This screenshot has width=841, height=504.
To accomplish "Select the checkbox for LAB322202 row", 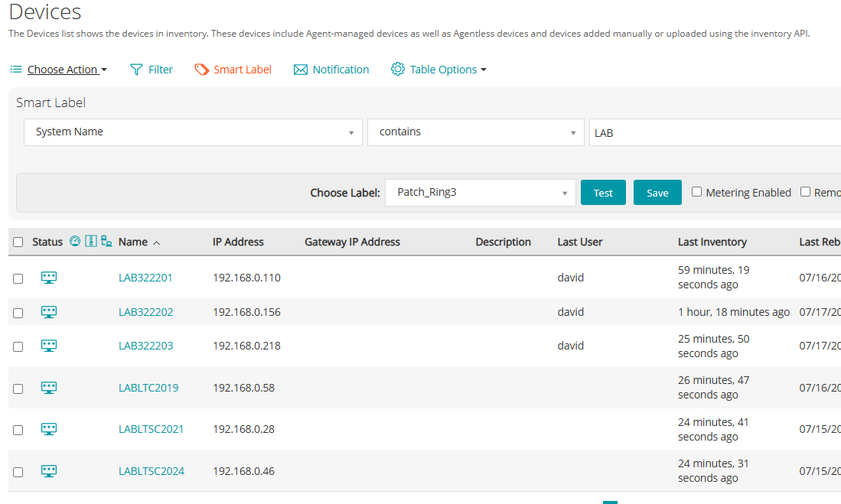I will point(18,313).
